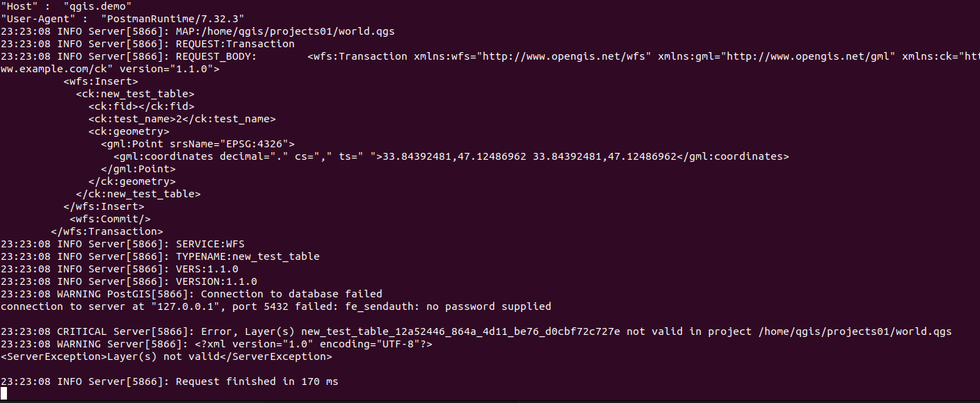This screenshot has height=403, width=980.
Task: Click the ck:fid element line
Action: point(141,106)
